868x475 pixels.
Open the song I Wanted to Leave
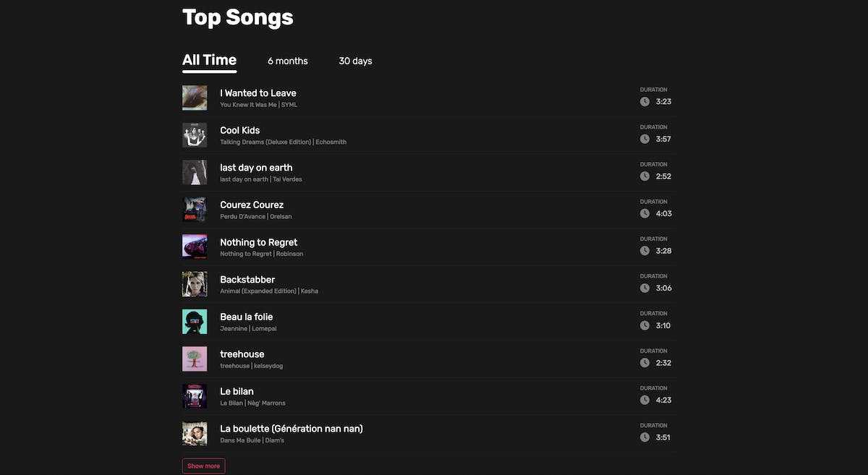(x=258, y=93)
